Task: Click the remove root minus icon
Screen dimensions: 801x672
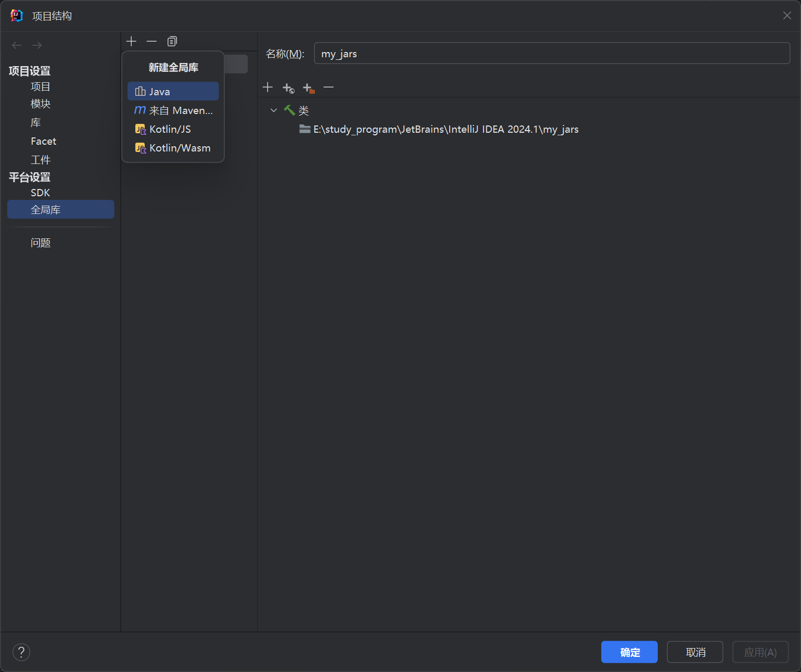Action: 328,87
